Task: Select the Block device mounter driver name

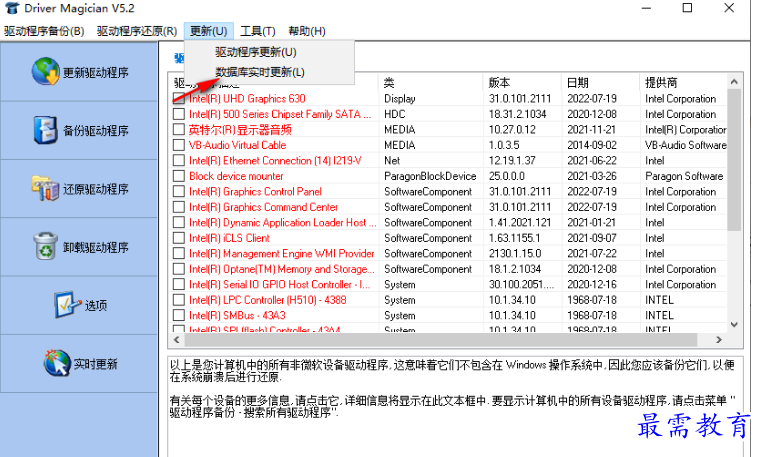Action: (x=236, y=176)
